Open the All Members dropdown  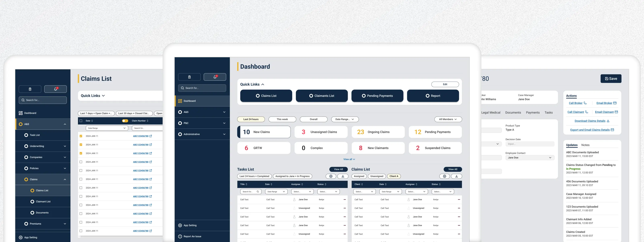pos(448,119)
